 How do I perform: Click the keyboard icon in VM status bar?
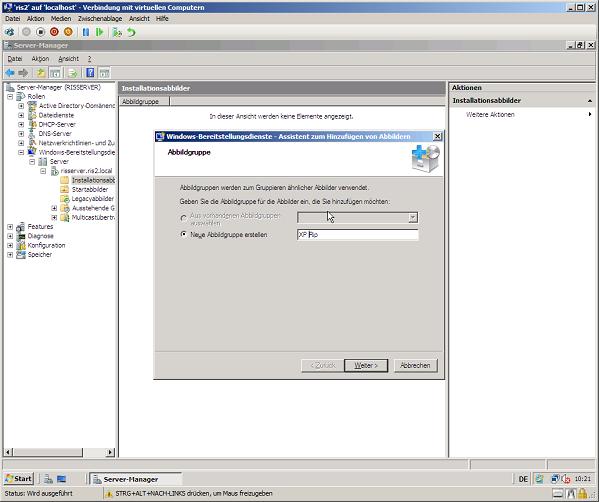click(x=557, y=494)
